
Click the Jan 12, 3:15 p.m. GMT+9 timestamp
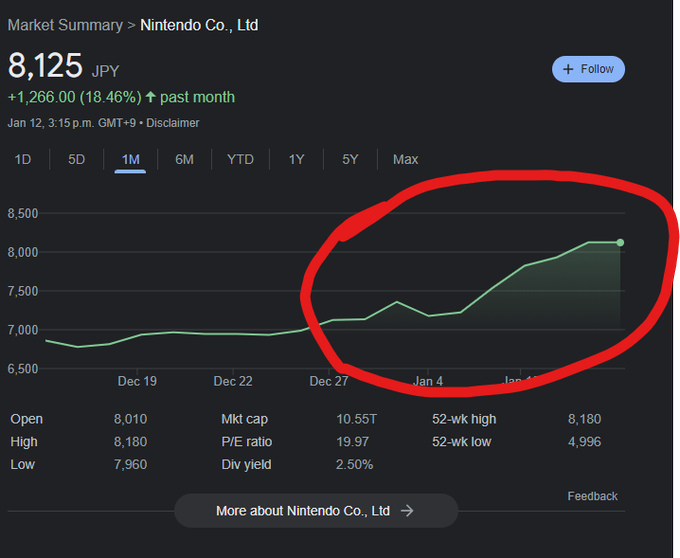(x=72, y=123)
